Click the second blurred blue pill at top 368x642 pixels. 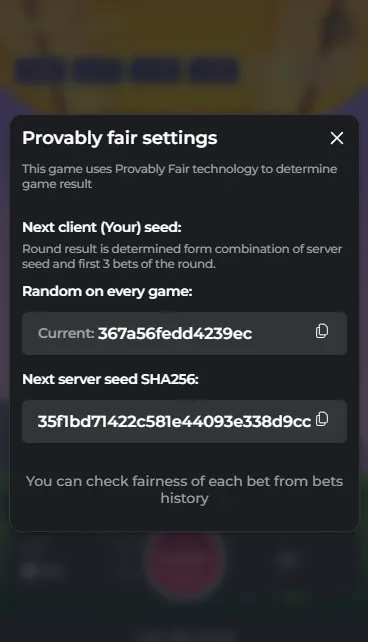pyautogui.click(x=98, y=70)
